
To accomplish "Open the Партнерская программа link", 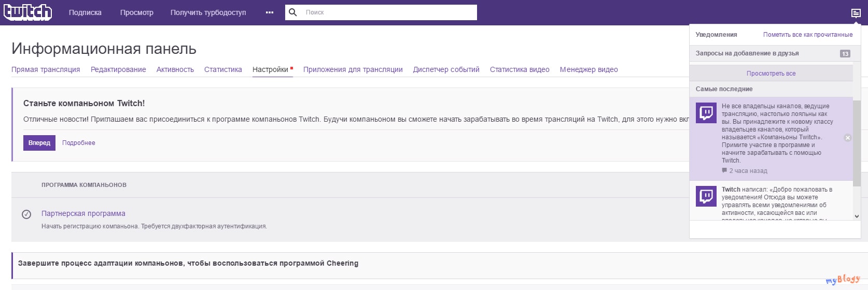I will [83, 213].
